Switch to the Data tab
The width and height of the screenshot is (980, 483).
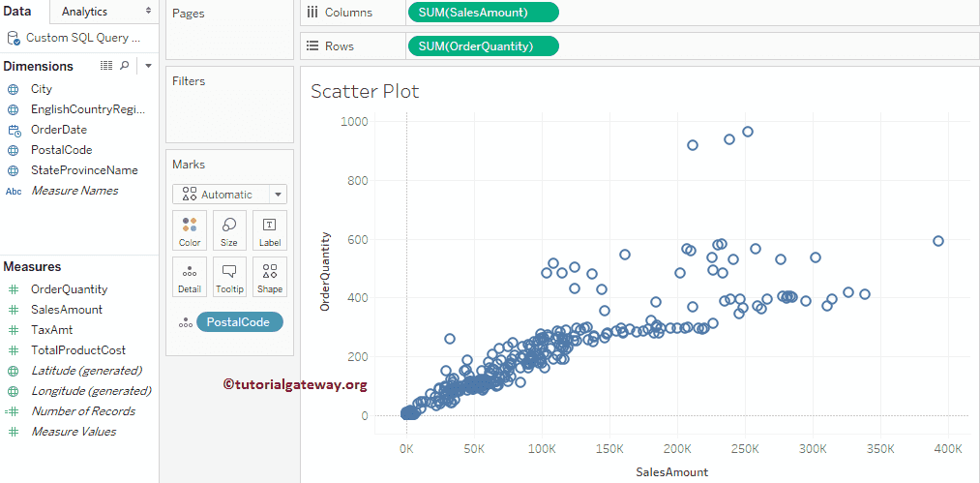pyautogui.click(x=17, y=12)
